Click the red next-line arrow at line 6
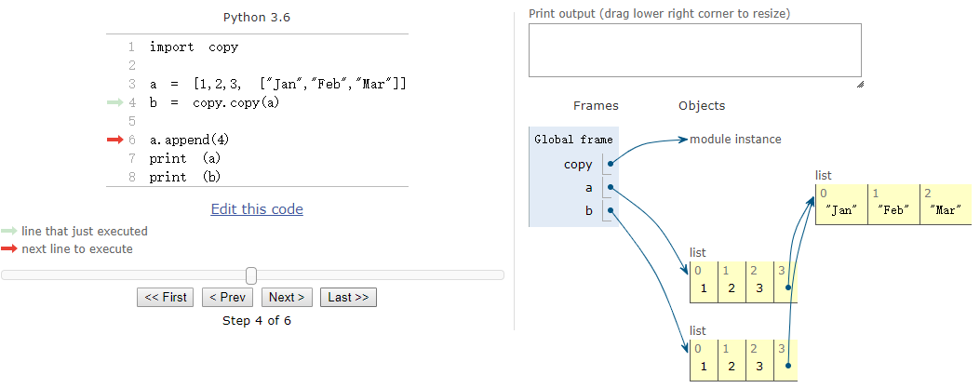The image size is (980, 388). click(x=115, y=140)
